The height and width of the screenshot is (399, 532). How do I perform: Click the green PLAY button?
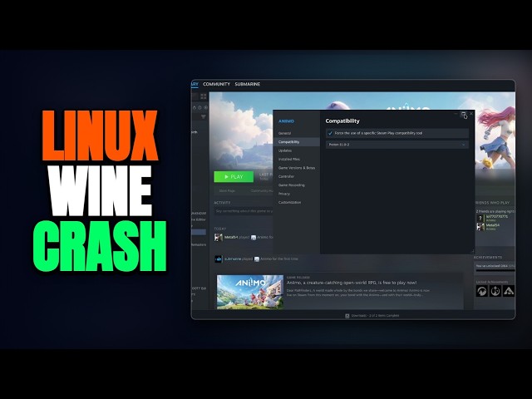tap(234, 177)
